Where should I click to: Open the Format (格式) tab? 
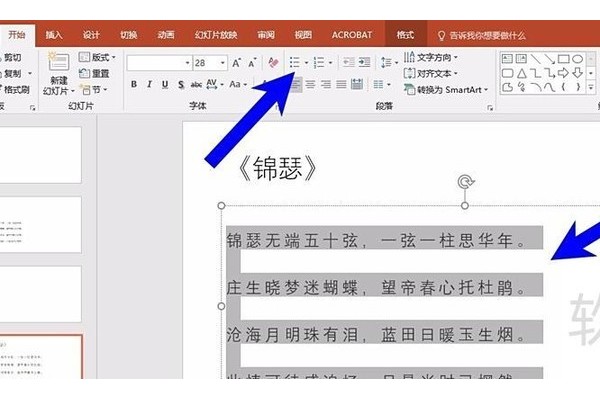click(405, 35)
